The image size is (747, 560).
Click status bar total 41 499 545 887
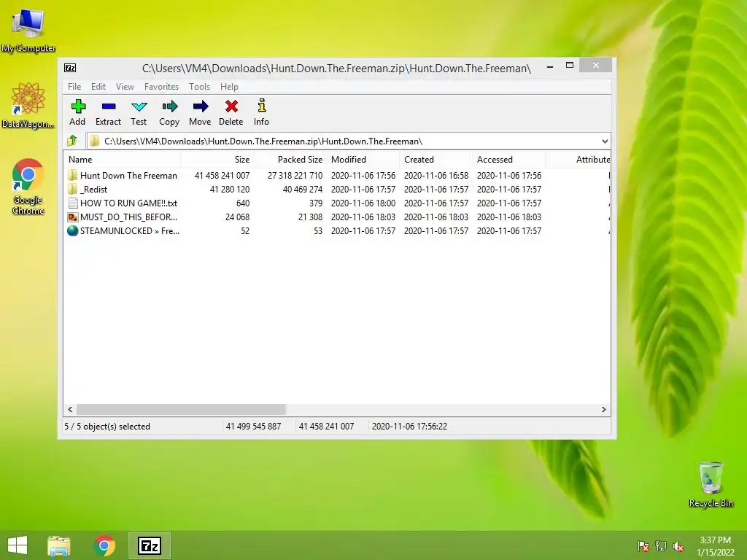click(x=253, y=427)
